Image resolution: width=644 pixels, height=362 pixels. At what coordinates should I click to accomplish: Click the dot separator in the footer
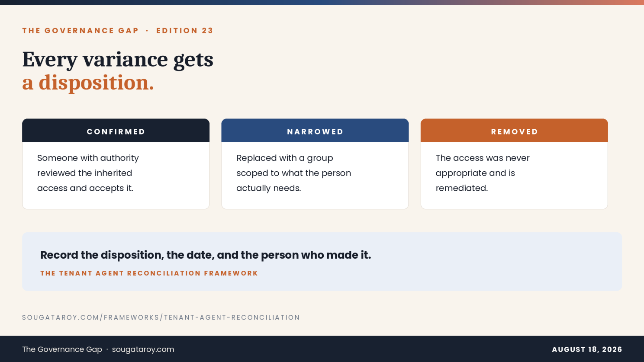(x=107, y=349)
